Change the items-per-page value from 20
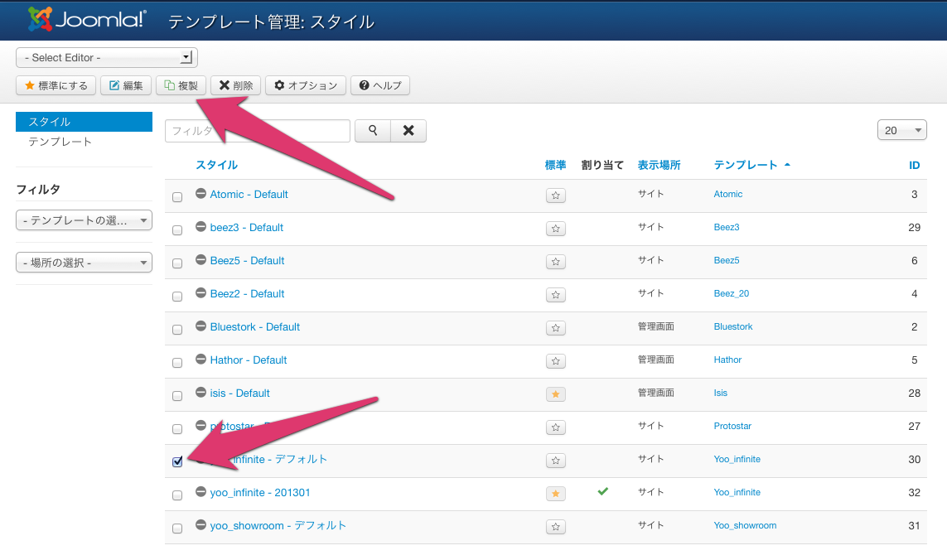Screen dimensions: 947x560 [902, 129]
